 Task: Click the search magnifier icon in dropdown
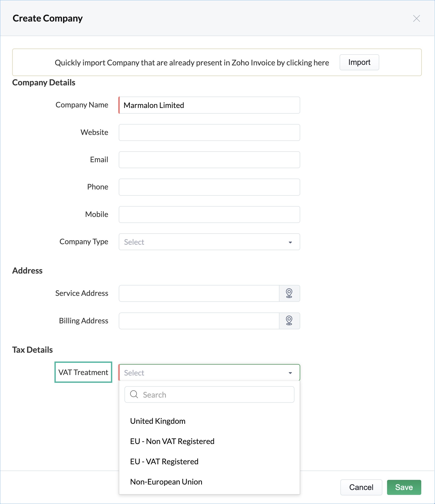pyautogui.click(x=134, y=394)
